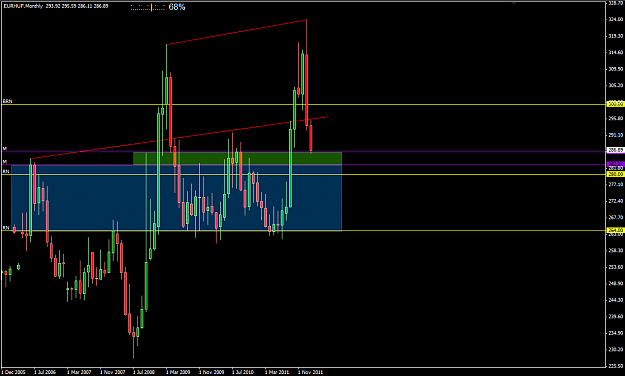
Task: Click the 309.90 price axis value
Action: tap(615, 69)
